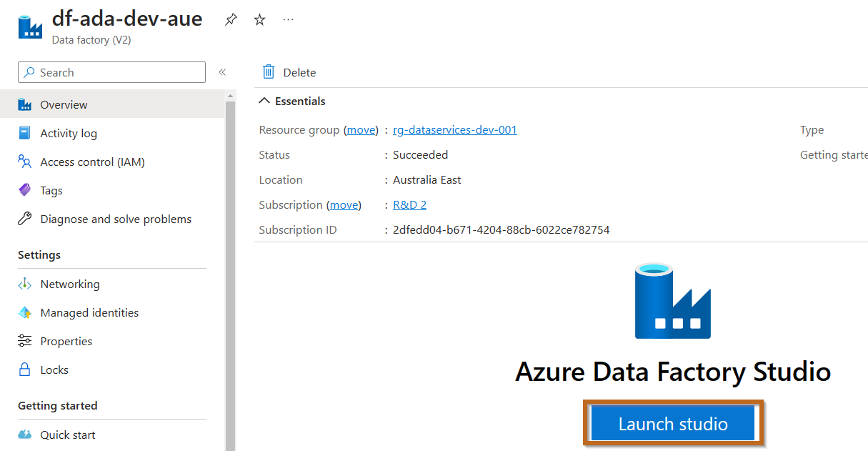Viewport: 868px width, 451px height.
Task: Open rg-dataservices-dev-001 resource group link
Action: pyautogui.click(x=455, y=129)
